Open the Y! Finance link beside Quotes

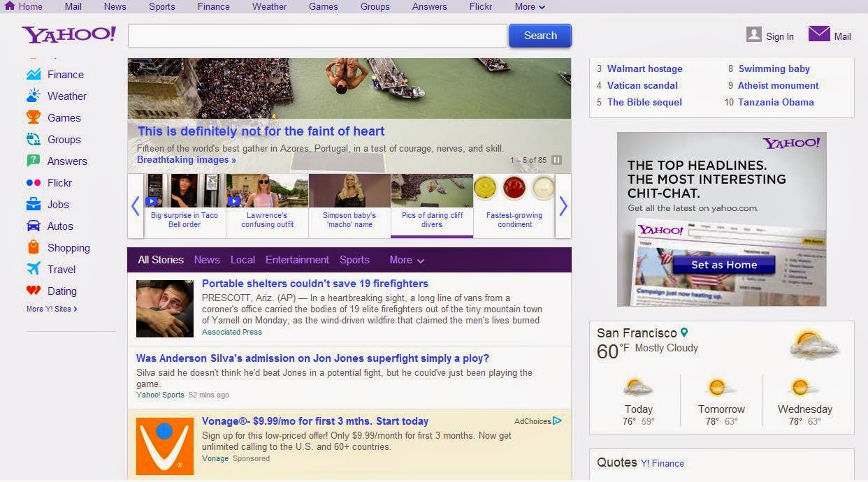click(x=662, y=463)
